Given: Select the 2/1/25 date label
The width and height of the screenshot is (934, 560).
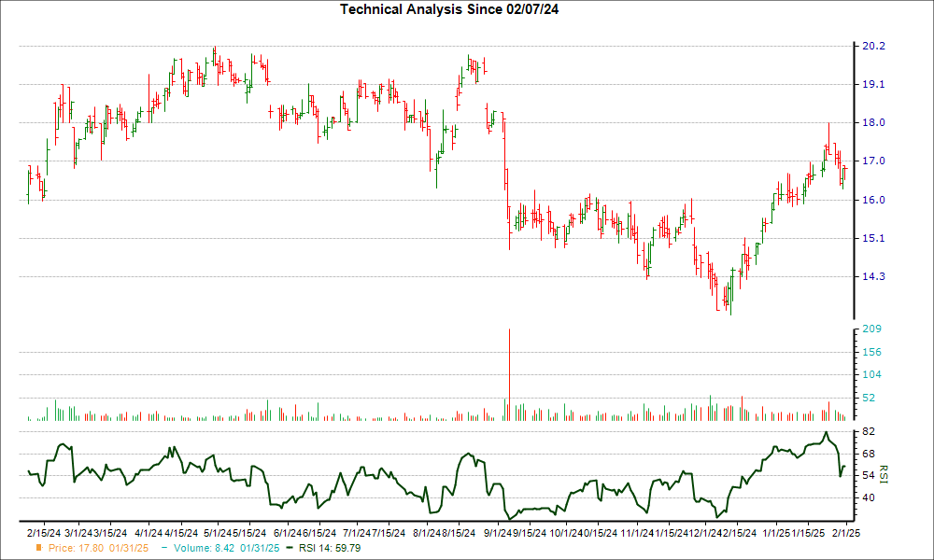Looking at the screenshot, I should (845, 533).
